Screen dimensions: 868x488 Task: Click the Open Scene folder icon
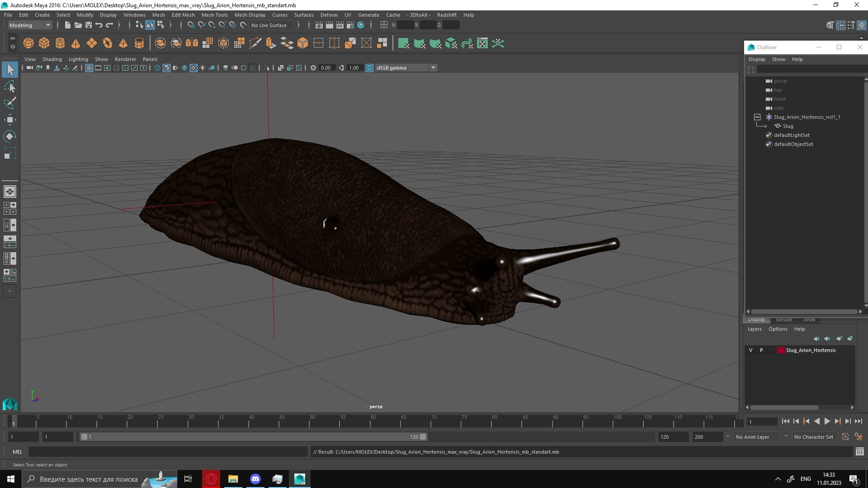(78, 25)
